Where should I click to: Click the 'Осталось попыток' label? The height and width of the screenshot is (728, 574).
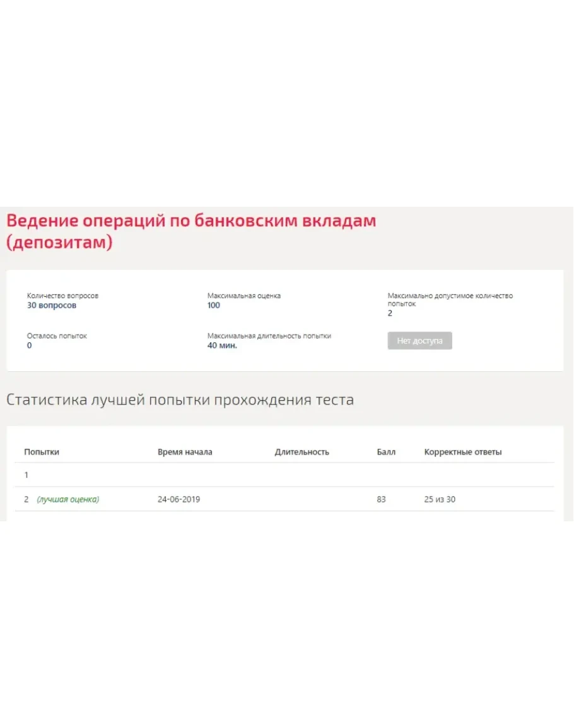57,336
